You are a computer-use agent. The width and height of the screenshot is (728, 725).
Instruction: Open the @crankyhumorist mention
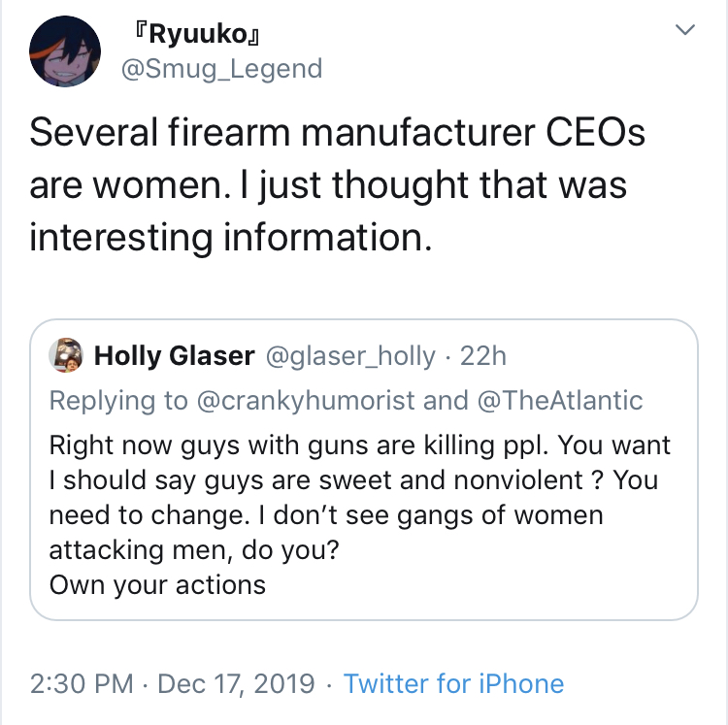pos(306,400)
